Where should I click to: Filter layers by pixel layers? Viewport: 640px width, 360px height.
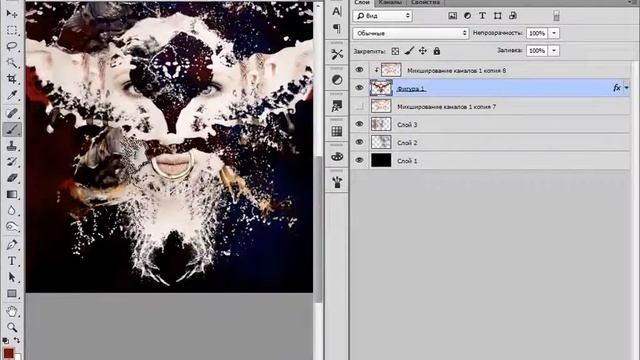point(452,16)
